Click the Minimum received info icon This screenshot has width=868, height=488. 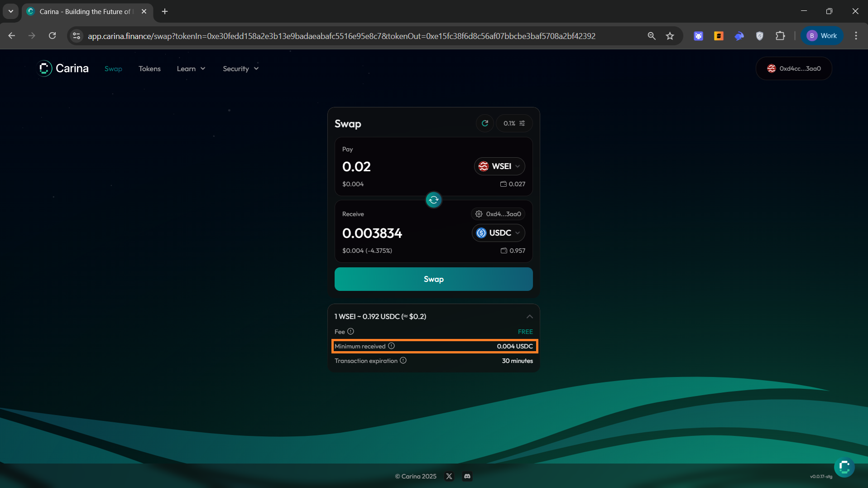(x=392, y=346)
